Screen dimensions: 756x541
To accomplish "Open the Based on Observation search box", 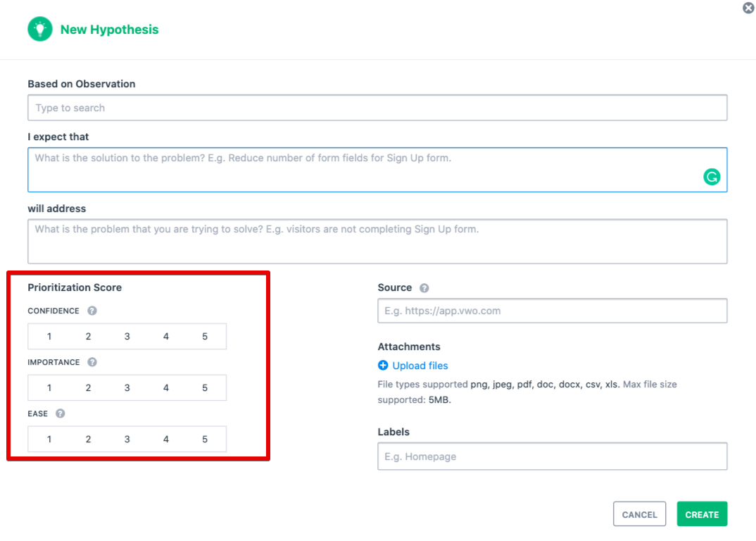I will [x=377, y=108].
